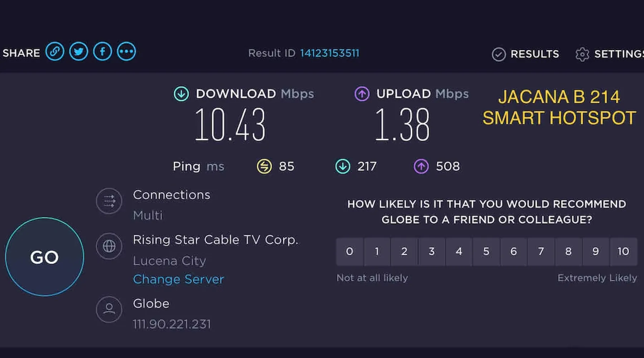Viewport: 644px width, 358px height.
Task: Share result on Twitter
Action: pos(79,52)
